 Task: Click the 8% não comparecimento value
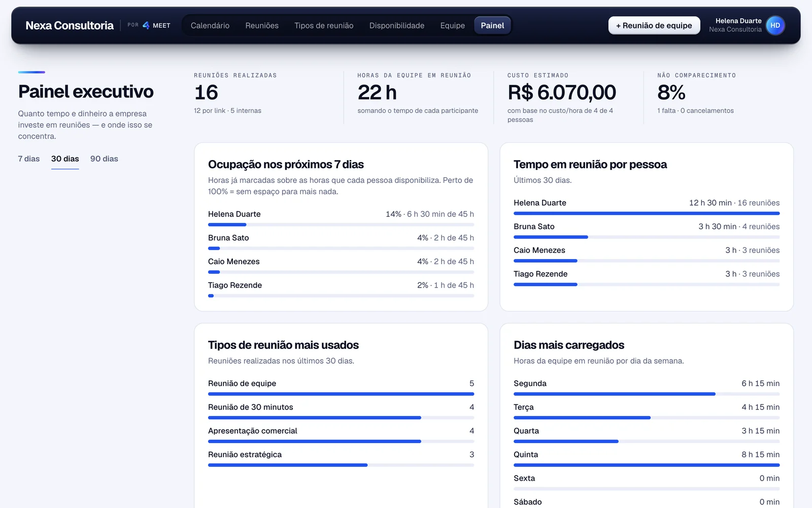coord(671,92)
